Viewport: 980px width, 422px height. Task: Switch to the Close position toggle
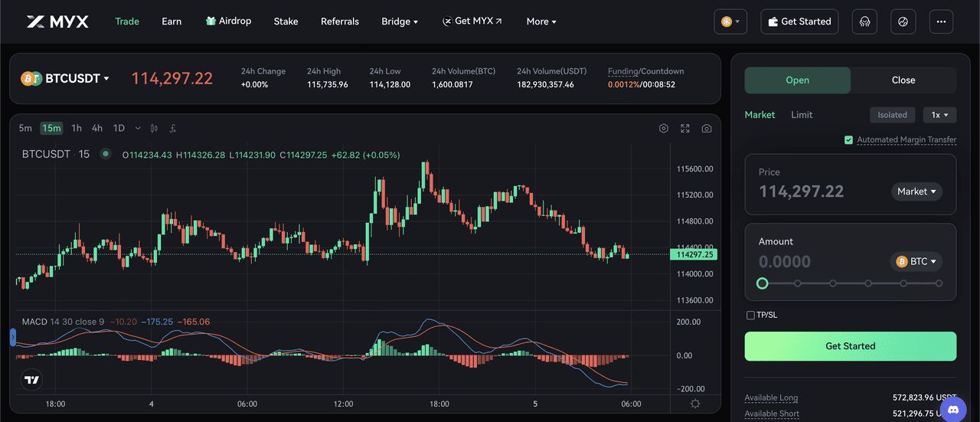pos(903,80)
